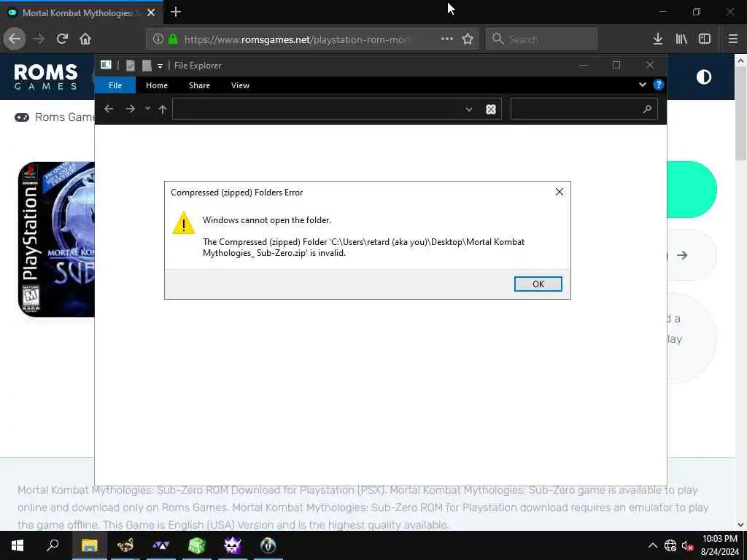The width and height of the screenshot is (747, 560).
Task: Open Windows taskbar search
Action: pos(53,545)
